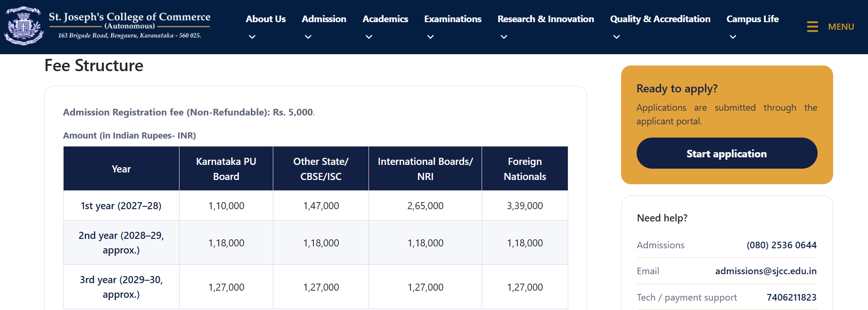Screen dimensions: 868x310
Task: Open the Admission menu
Action: tap(324, 19)
